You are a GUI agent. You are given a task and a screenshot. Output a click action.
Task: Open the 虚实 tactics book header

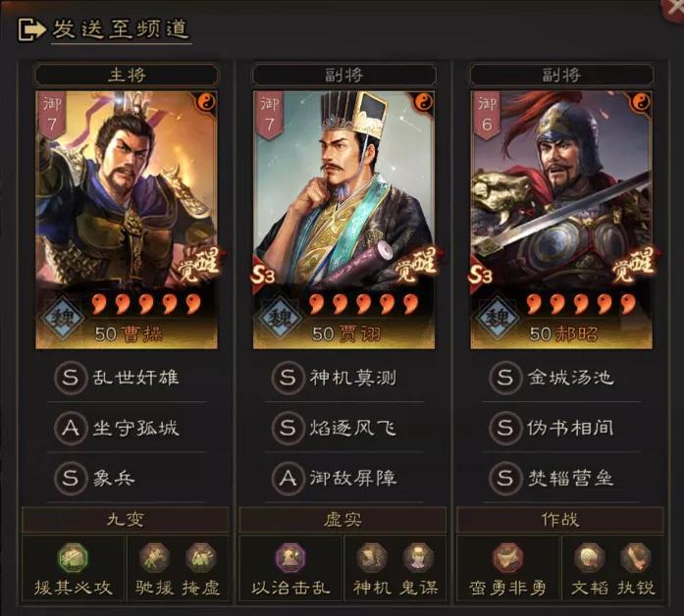click(342, 520)
